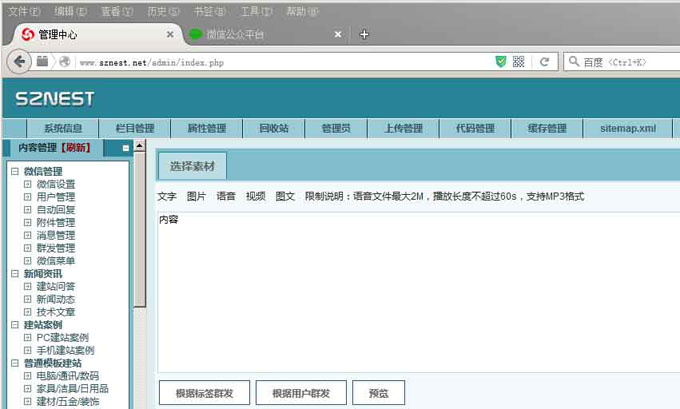Click the reload page icon in address bar
The image size is (680, 409).
(x=544, y=61)
